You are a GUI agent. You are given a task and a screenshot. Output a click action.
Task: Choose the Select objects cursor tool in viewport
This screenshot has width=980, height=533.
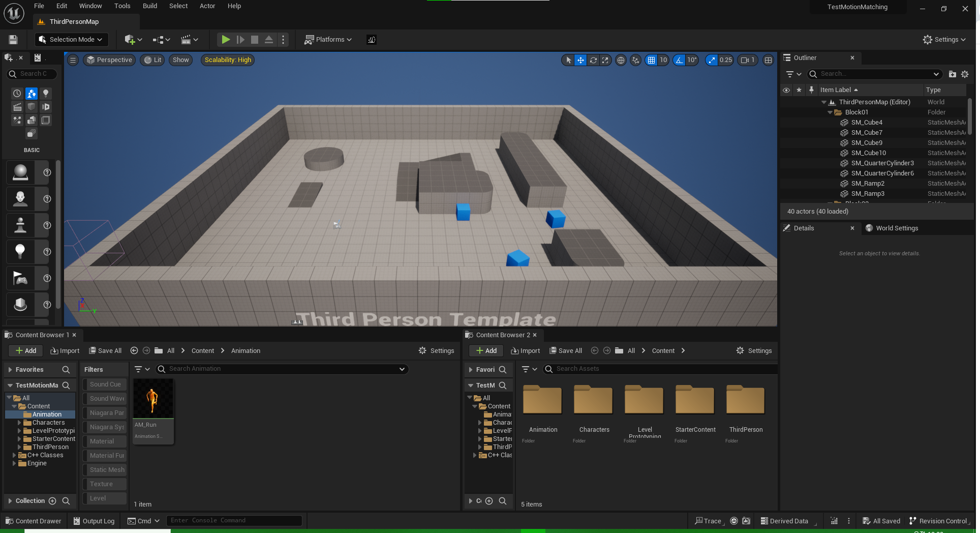pos(568,60)
